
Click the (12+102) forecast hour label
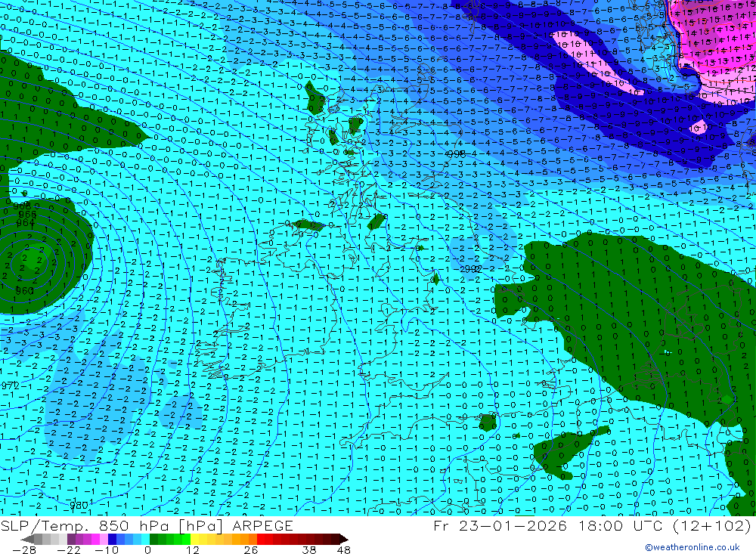(x=711, y=525)
